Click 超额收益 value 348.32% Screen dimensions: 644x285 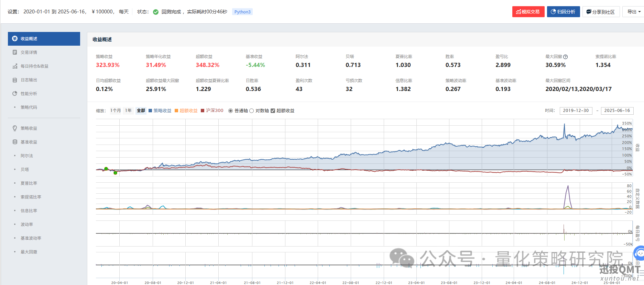207,65
